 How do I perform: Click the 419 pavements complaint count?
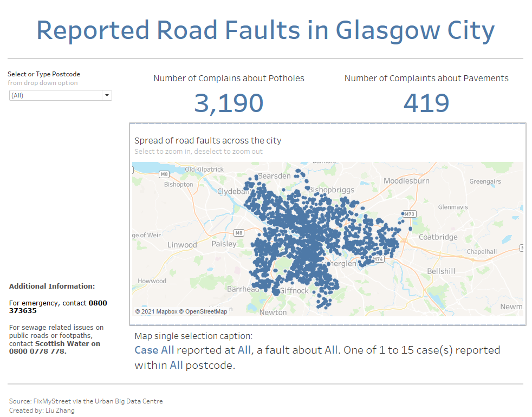[x=426, y=103]
